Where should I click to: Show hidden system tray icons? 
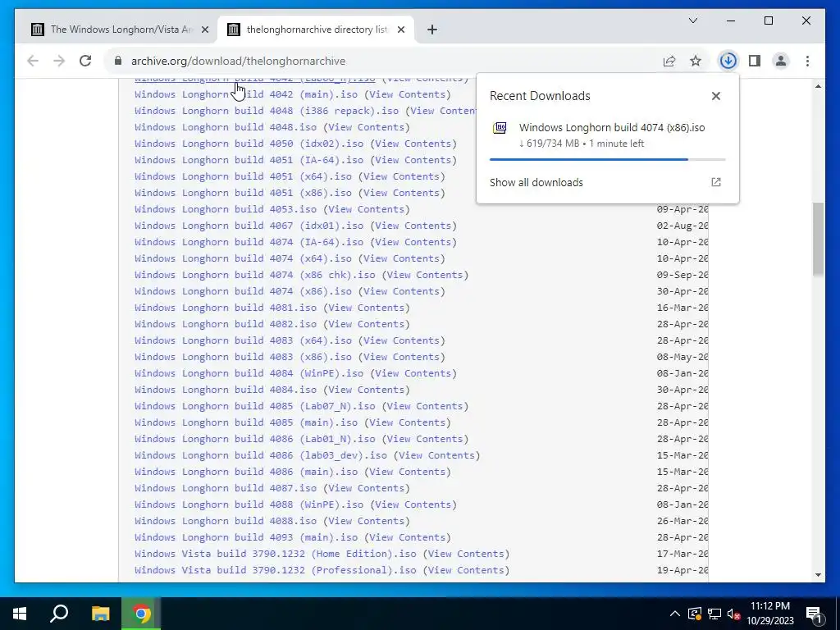(675, 614)
